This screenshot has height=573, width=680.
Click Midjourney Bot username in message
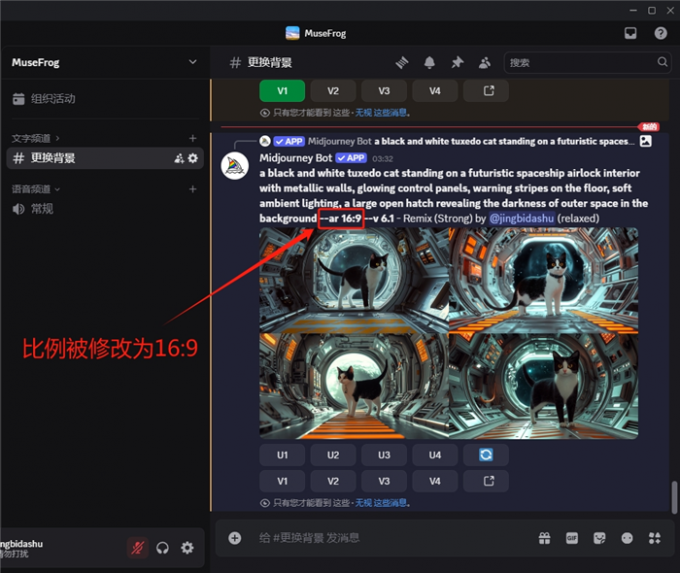point(296,158)
